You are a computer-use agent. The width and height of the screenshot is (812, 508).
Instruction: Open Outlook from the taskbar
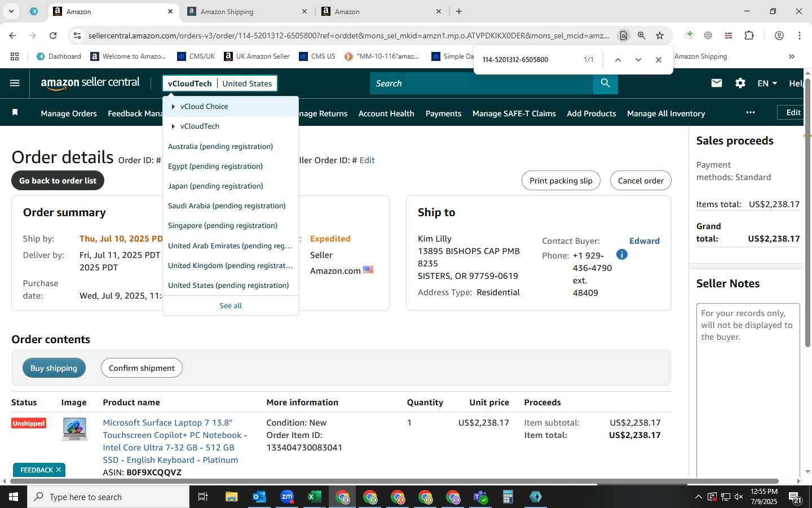[x=259, y=497]
